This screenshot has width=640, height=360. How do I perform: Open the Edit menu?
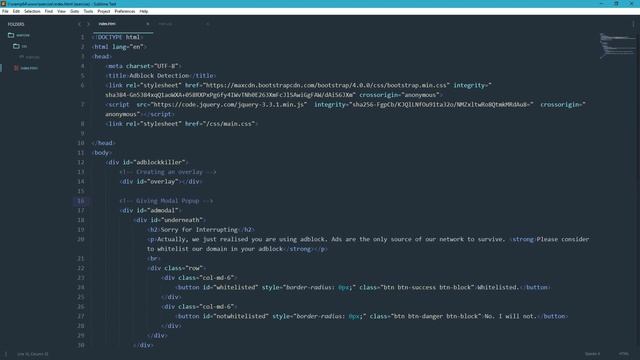[16, 11]
